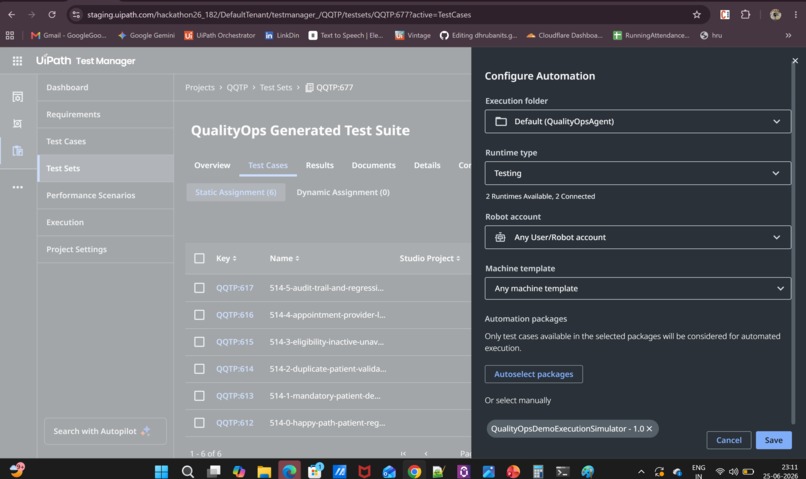Open Performance Scenarios in sidebar
This screenshot has height=479, width=806.
[105, 195]
